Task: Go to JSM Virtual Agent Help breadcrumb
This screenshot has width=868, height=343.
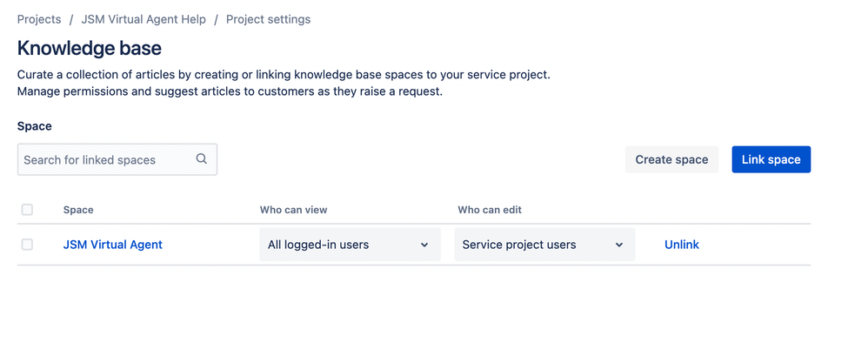Action: (144, 19)
